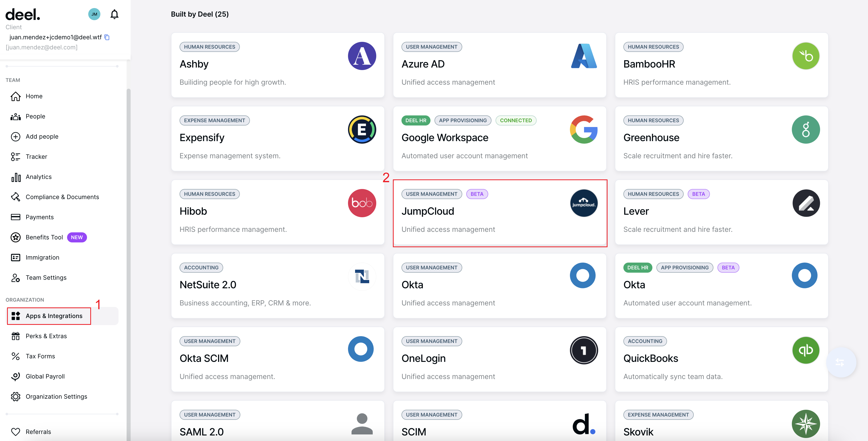Click the DEEL HR tag on Okta card
This screenshot has height=441, width=868.
point(638,268)
